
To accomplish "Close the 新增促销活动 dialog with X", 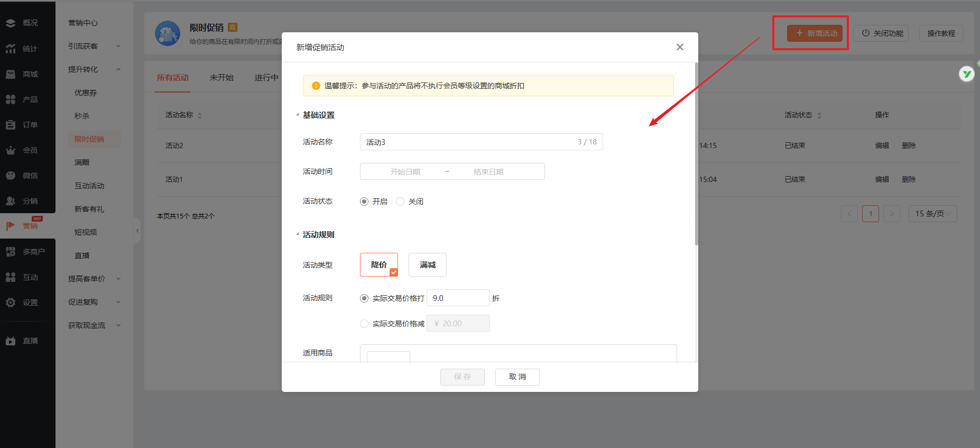I will pos(680,47).
